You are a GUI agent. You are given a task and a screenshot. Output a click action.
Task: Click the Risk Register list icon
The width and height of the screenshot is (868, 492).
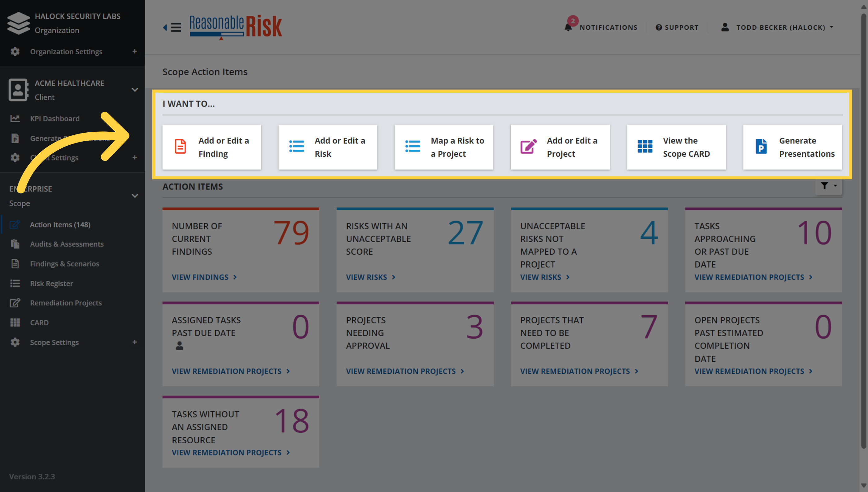[15, 283]
